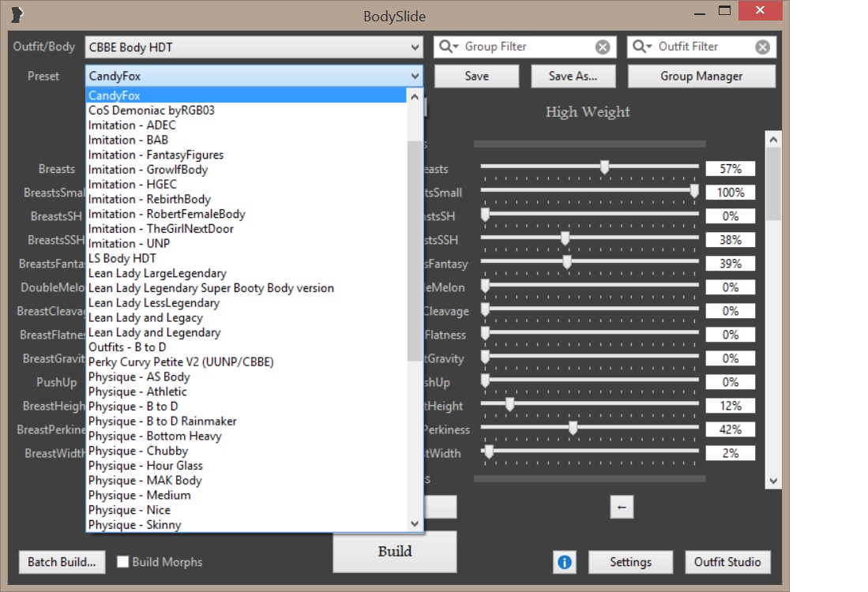
Task: Open Settings
Action: tap(630, 562)
